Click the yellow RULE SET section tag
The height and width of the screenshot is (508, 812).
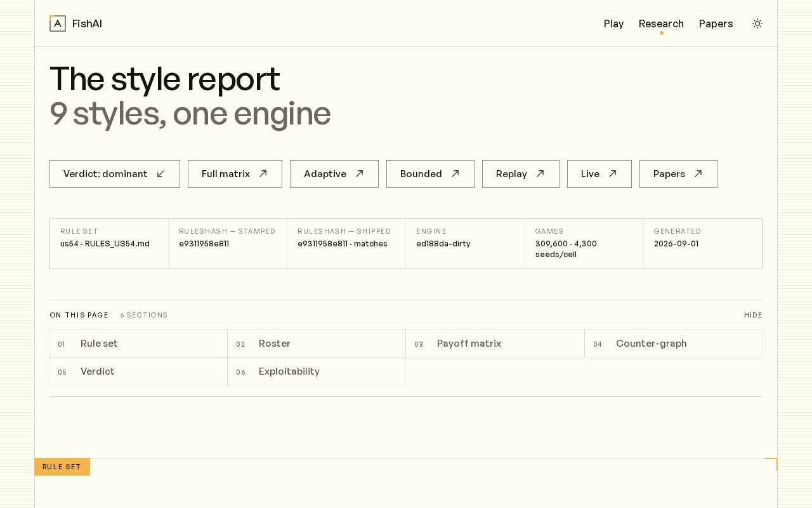pos(62,467)
